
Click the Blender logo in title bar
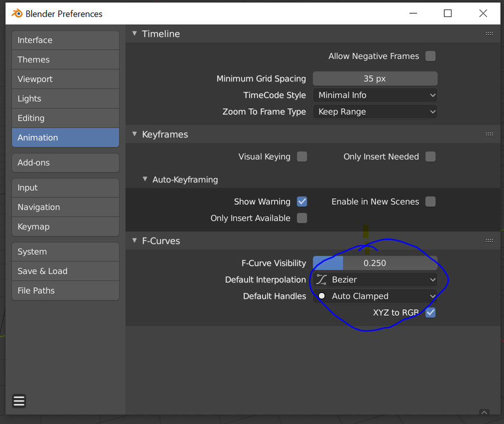17,13
